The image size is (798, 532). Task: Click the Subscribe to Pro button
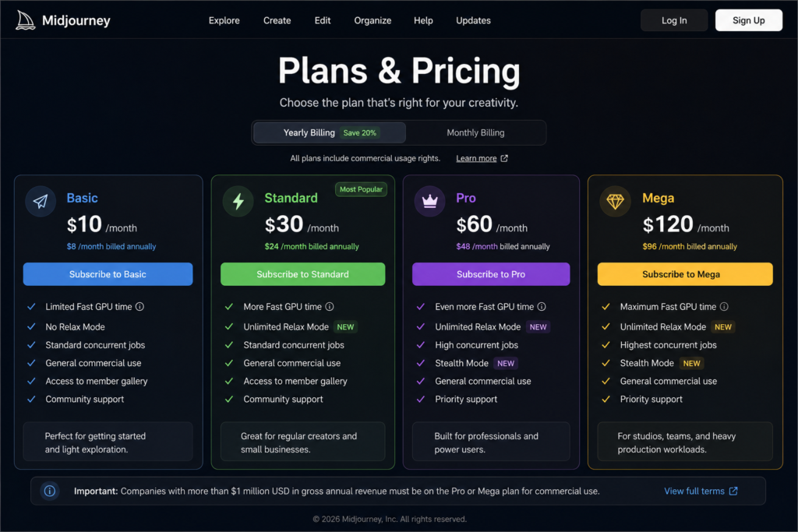[491, 274]
